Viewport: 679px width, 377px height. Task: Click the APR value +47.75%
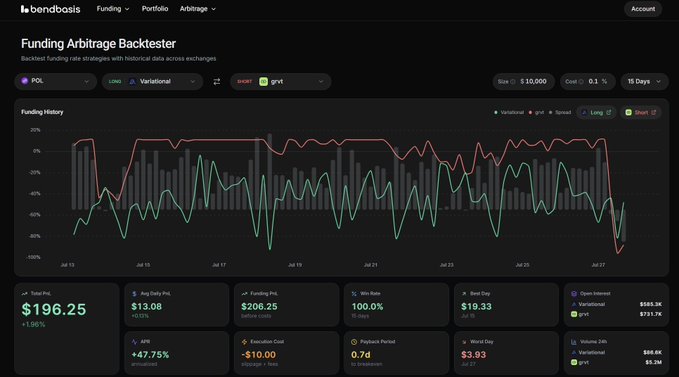click(150, 354)
